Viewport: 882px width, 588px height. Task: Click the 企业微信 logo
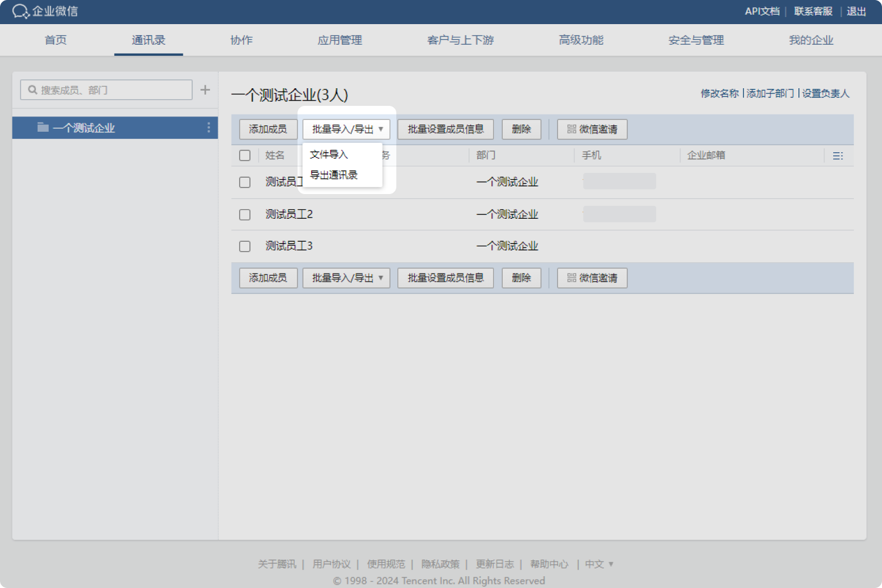(45, 11)
